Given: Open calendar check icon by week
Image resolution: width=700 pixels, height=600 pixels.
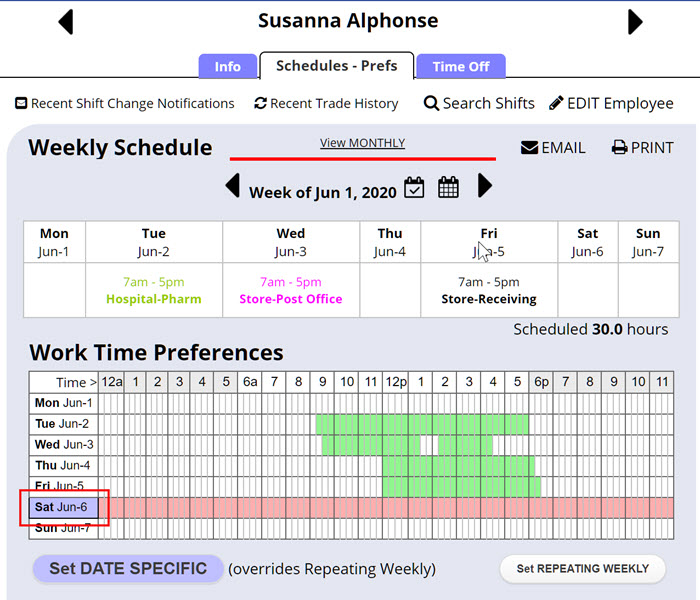Looking at the screenshot, I should pos(414,187).
